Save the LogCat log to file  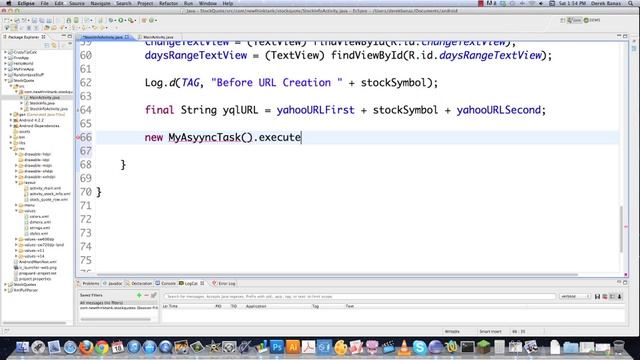598,296
